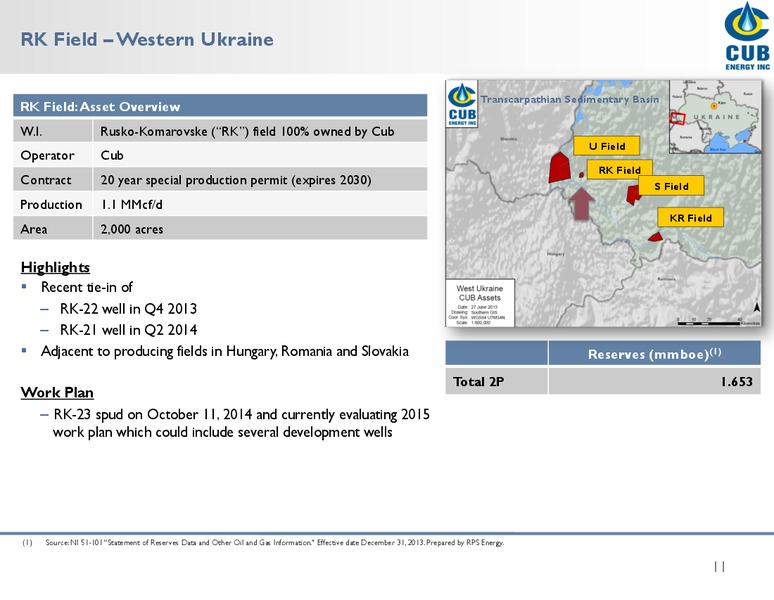This screenshot has height=600, width=774.
Task: Click the "Work Plan" heading
Action: point(57,392)
